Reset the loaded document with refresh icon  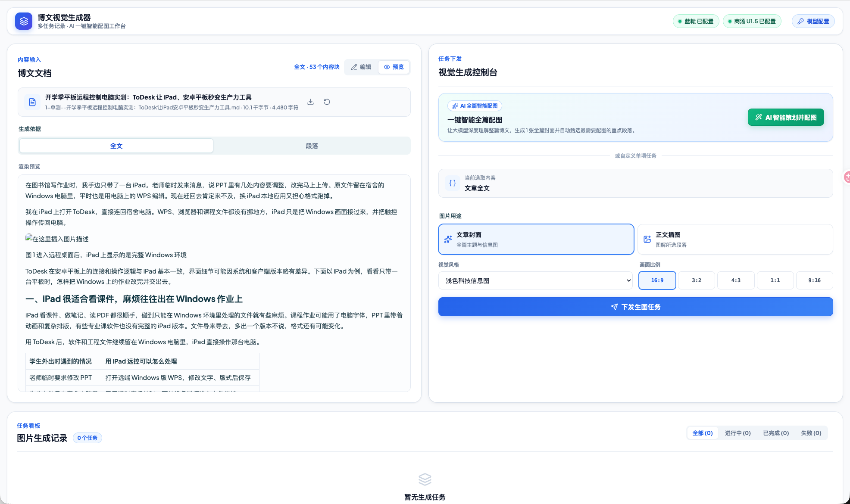327,102
